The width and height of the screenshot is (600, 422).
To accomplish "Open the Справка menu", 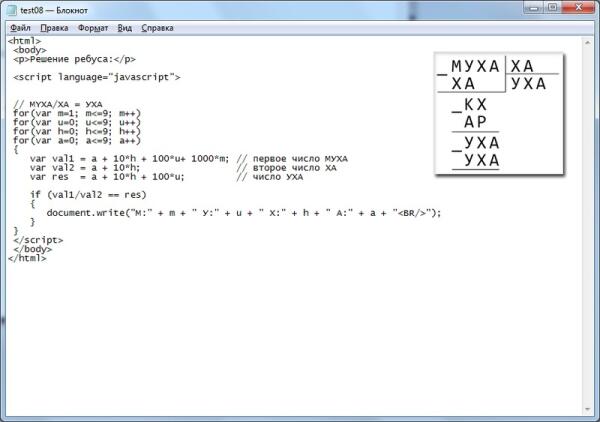I will (158, 28).
